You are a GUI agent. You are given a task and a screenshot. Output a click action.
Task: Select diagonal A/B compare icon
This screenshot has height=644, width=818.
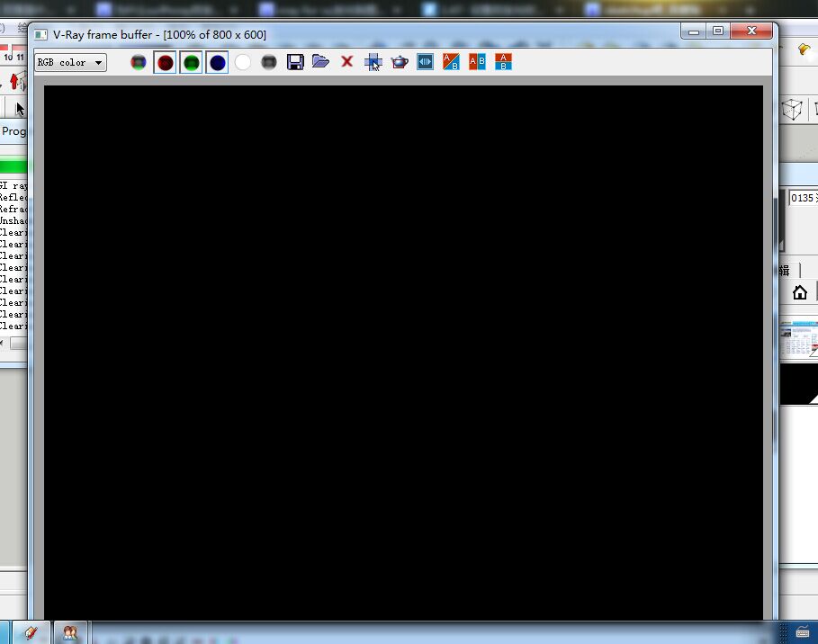tap(451, 62)
